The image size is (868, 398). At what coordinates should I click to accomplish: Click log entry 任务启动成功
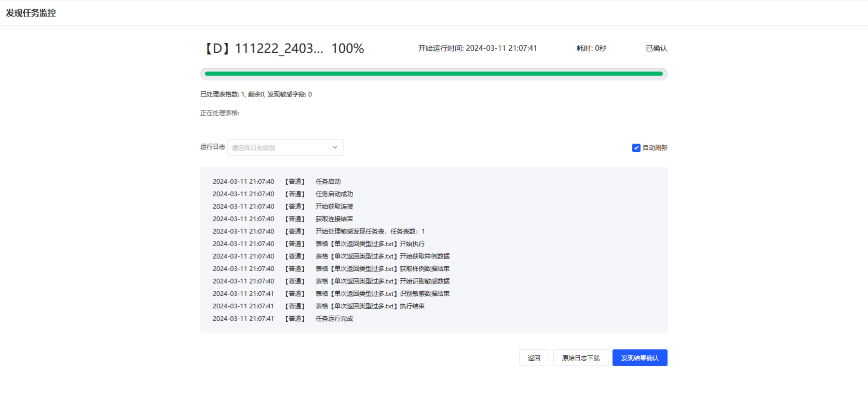[334, 194]
